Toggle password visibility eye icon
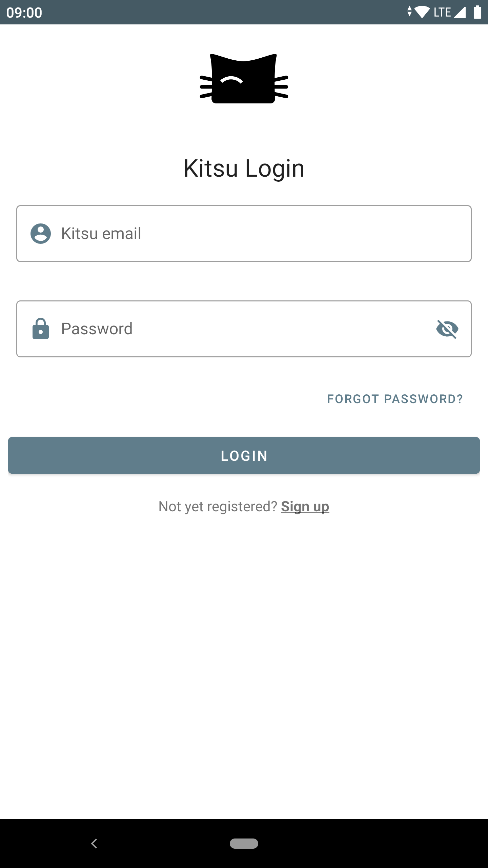The height and width of the screenshot is (868, 488). tap(447, 329)
